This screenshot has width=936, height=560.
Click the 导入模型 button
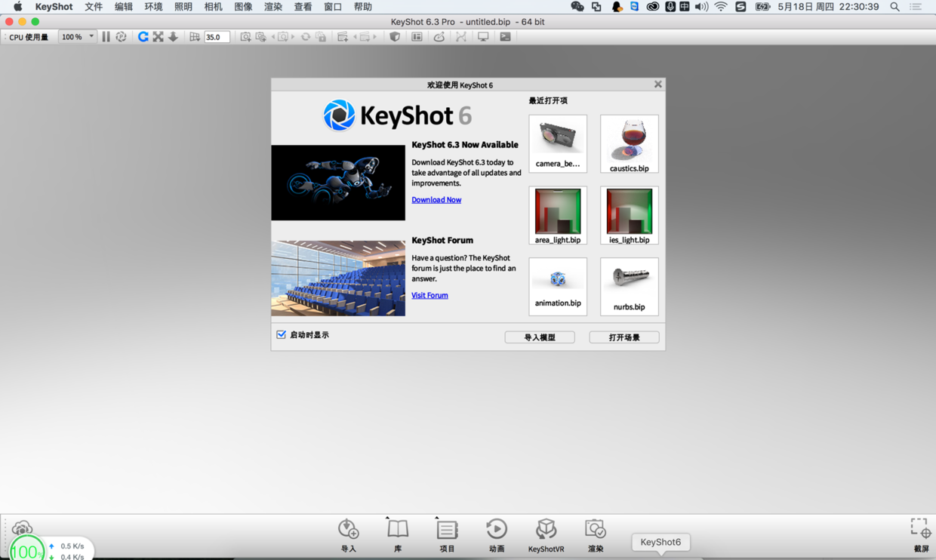tap(540, 337)
